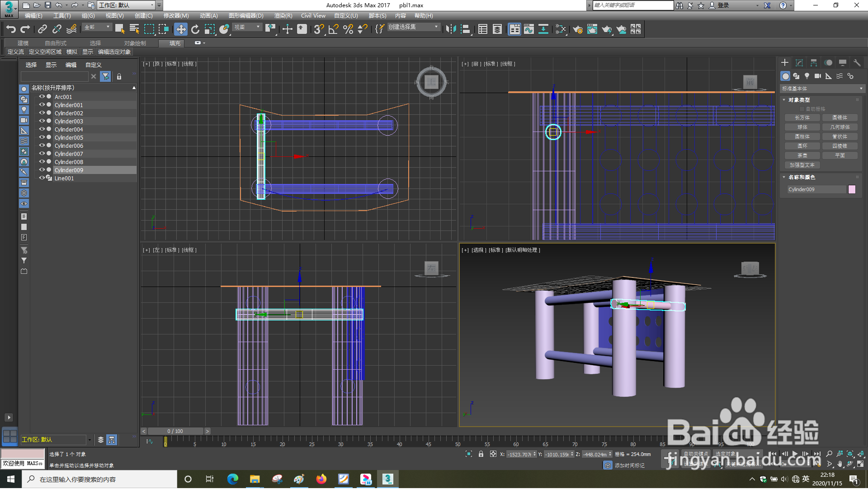Open the Modify panel tab icon

pos(799,63)
